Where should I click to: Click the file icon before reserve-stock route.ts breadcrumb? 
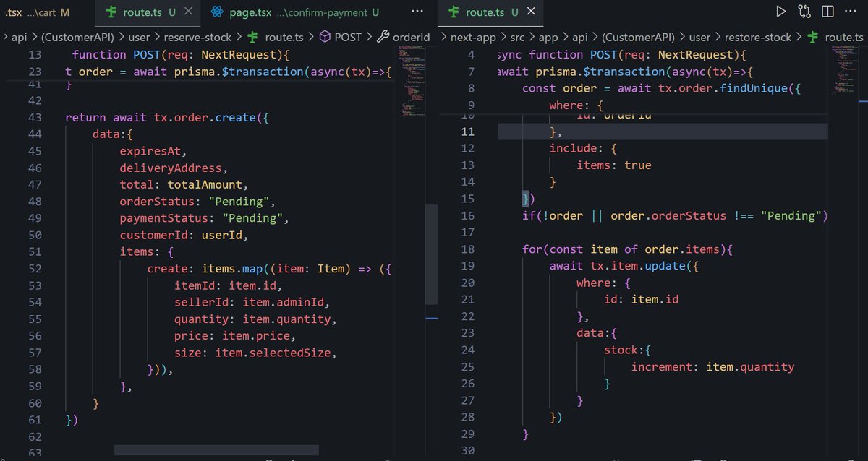[252, 37]
